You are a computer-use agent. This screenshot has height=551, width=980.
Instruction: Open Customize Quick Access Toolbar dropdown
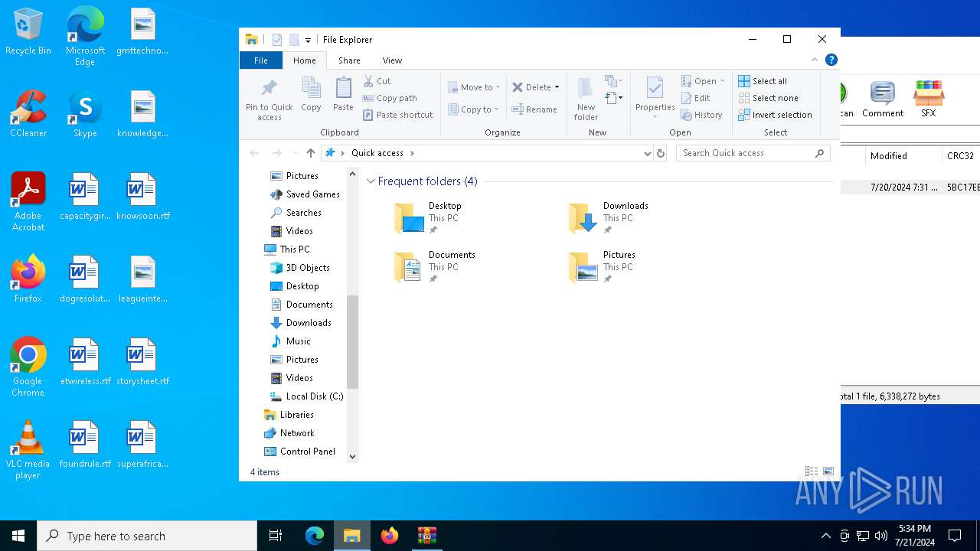(x=308, y=40)
